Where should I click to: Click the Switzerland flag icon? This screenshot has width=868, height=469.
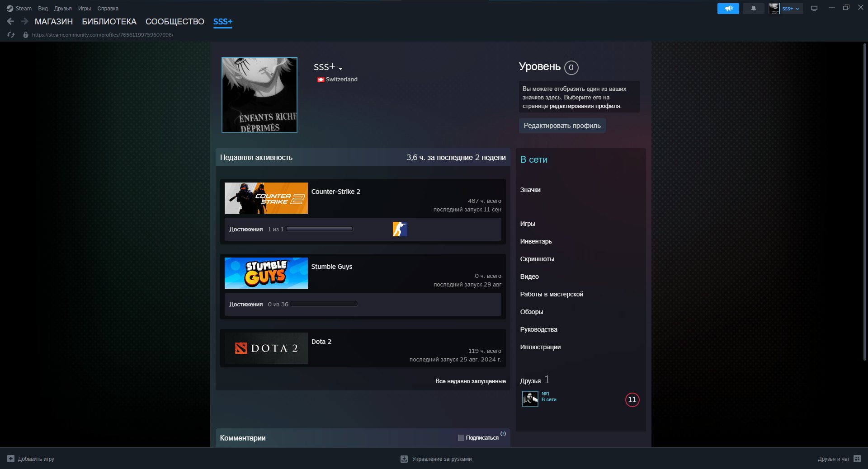tap(321, 80)
